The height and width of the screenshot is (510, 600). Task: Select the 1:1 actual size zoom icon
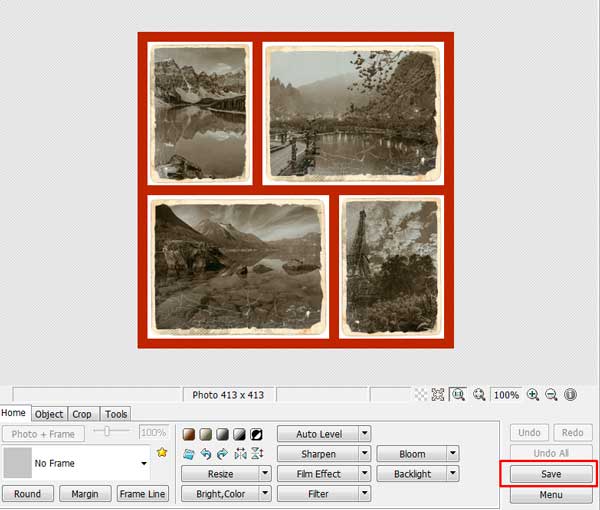pos(458,394)
